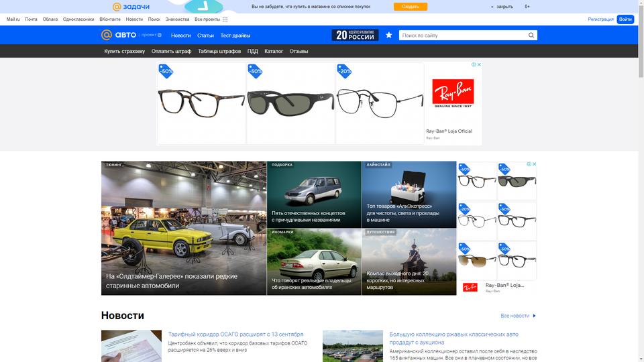Open the Топ товаров АлиЭкспресс article

pos(403,213)
